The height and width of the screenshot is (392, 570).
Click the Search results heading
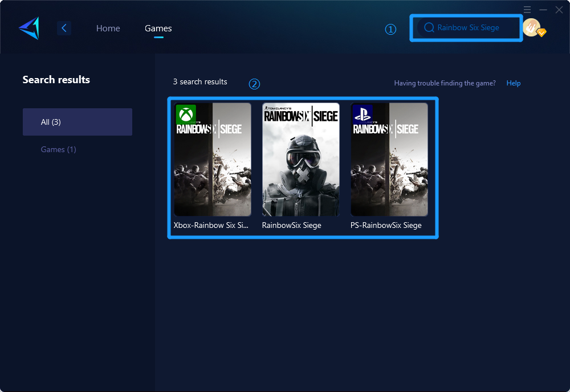(56, 80)
